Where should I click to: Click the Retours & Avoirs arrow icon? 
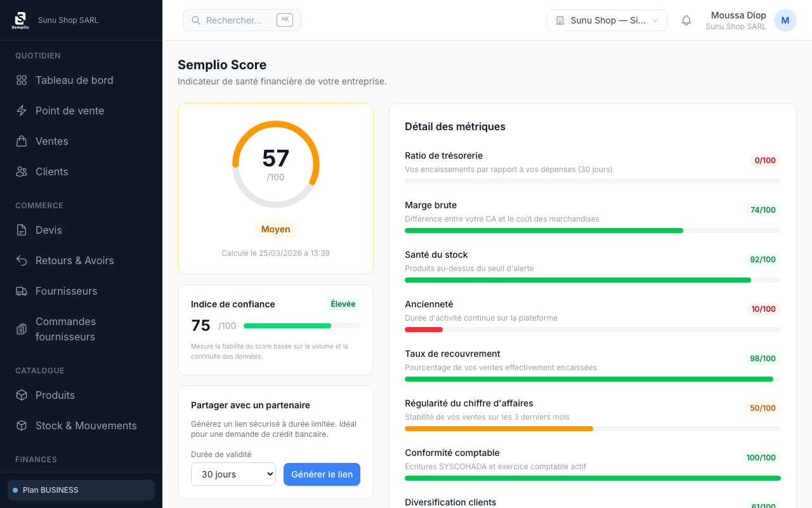tap(21, 260)
